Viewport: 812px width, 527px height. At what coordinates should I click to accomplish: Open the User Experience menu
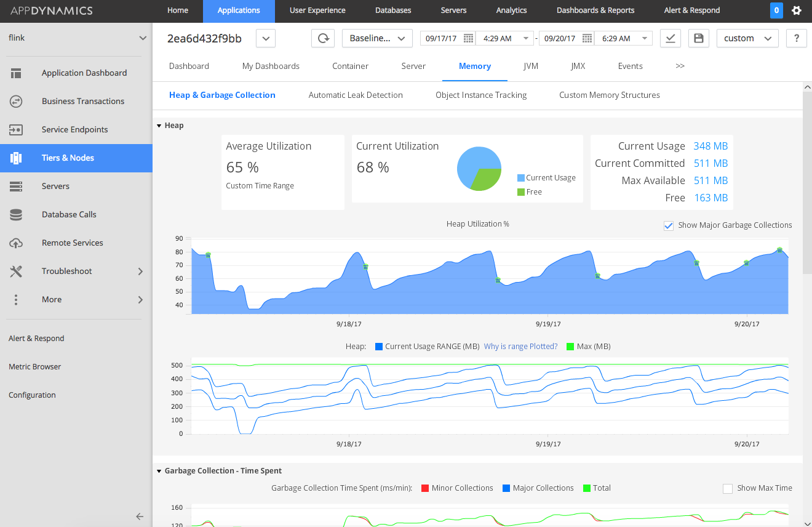[317, 10]
